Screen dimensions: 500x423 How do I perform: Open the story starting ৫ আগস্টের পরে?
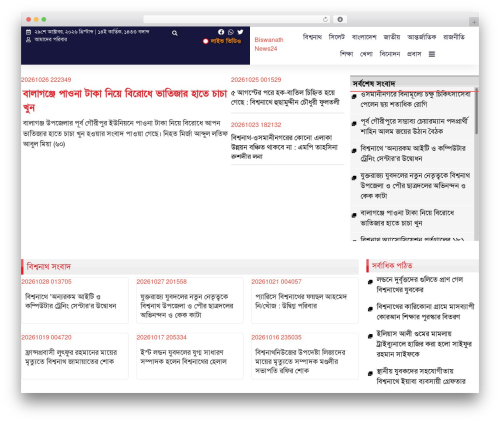click(x=285, y=97)
